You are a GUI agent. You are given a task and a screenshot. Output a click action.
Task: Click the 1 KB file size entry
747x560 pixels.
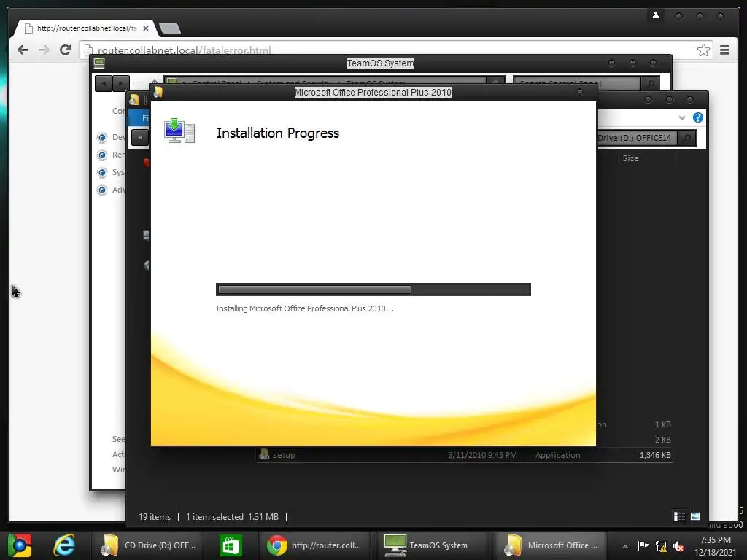662,424
